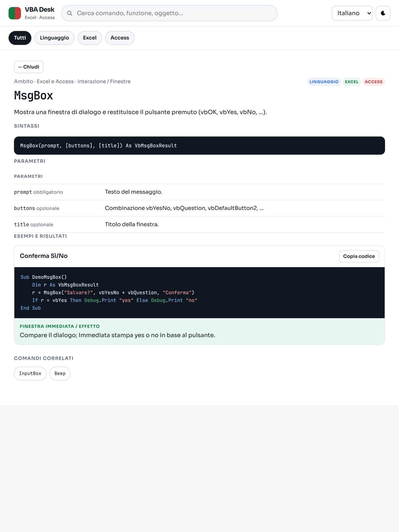Filter by the Access tab
Viewport: 399px width, 532px height.
point(120,38)
